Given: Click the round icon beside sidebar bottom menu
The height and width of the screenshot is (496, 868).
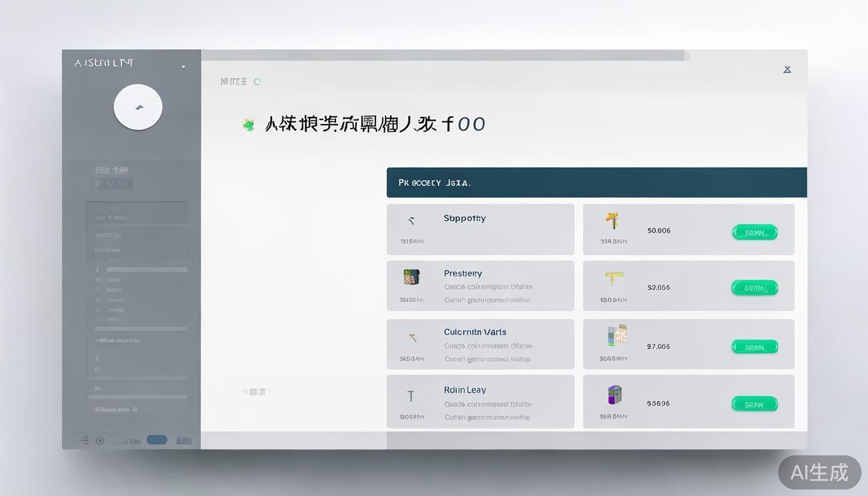Looking at the screenshot, I should (100, 440).
